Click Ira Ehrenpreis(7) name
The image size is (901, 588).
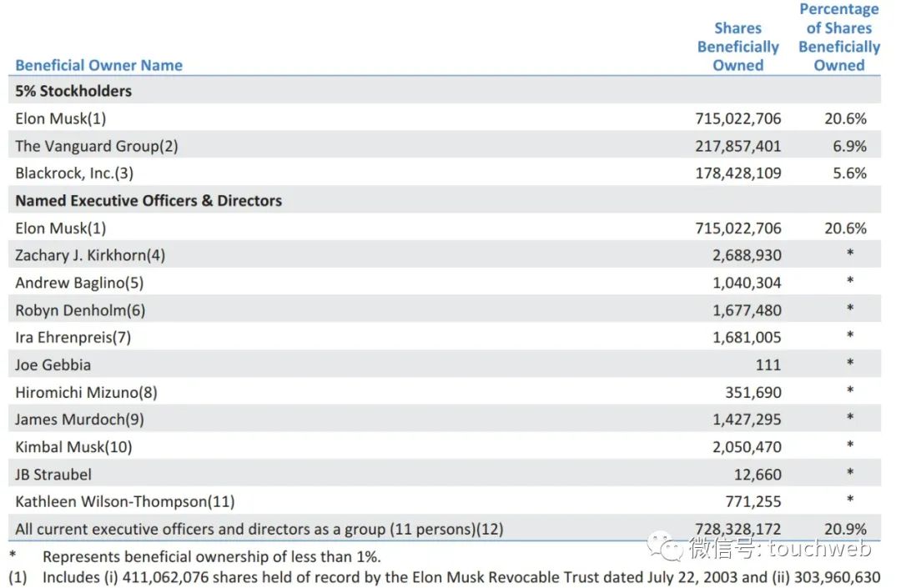pyautogui.click(x=73, y=338)
